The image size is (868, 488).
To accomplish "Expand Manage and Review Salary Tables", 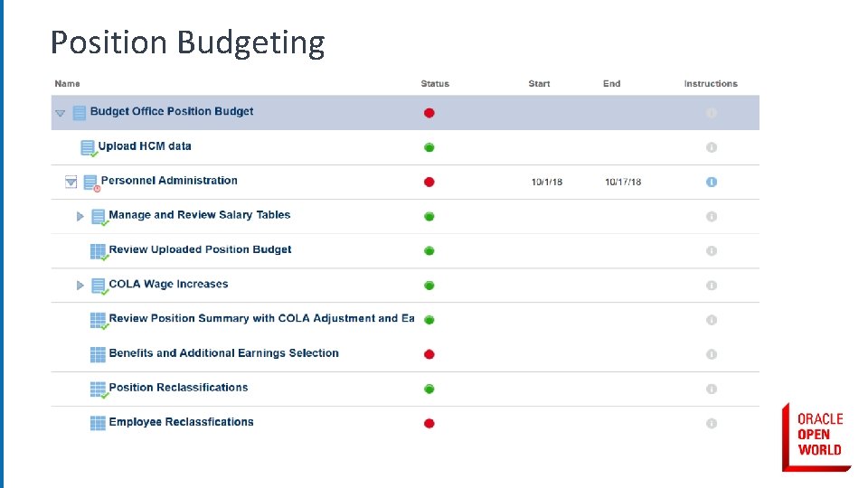I will (x=80, y=217).
